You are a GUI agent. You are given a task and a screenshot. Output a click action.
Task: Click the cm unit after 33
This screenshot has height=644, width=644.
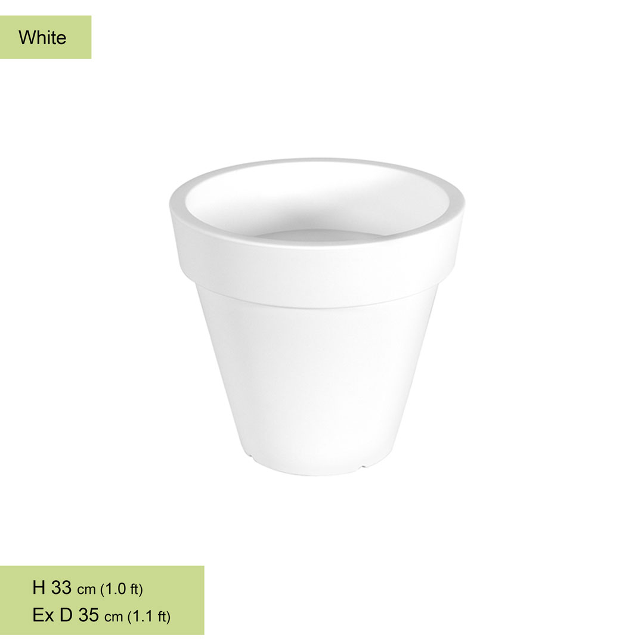86,590
